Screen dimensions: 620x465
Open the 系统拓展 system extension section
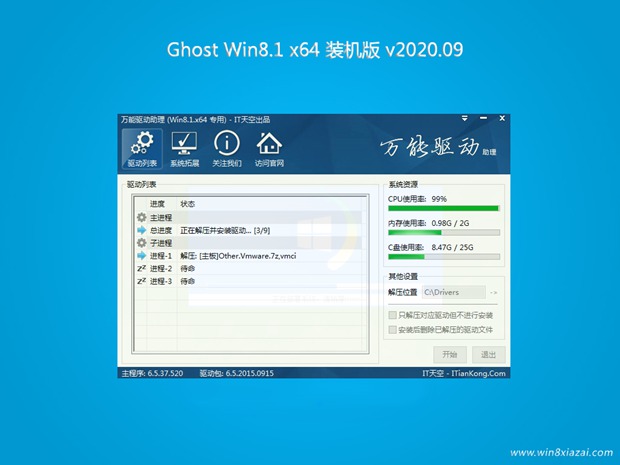tap(184, 149)
